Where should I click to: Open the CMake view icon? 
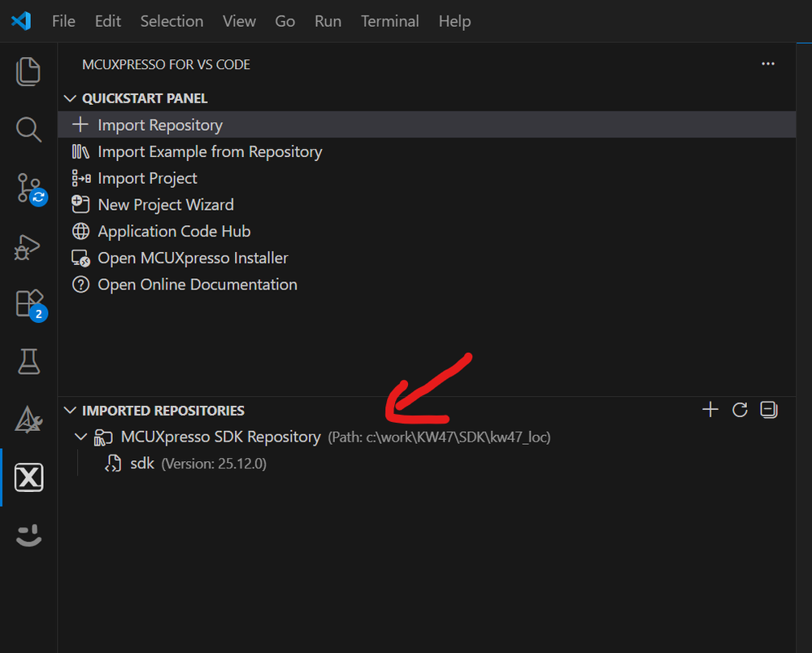click(28, 420)
